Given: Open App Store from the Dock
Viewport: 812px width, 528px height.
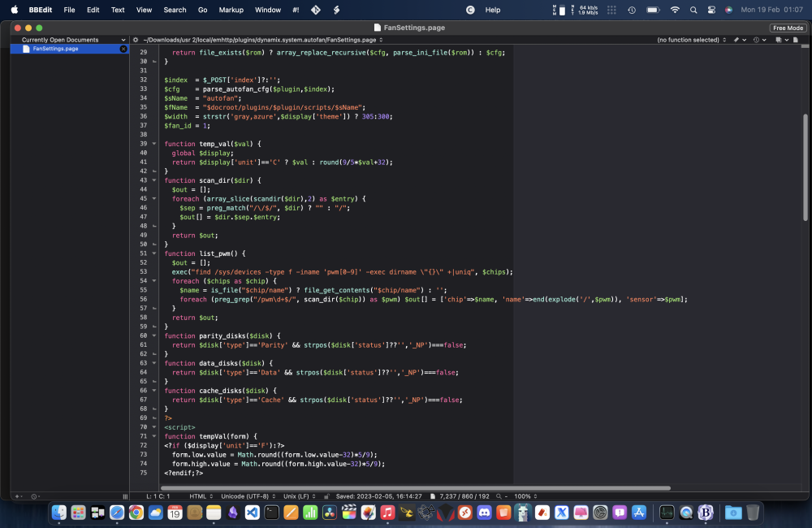Looking at the screenshot, I should [639, 513].
